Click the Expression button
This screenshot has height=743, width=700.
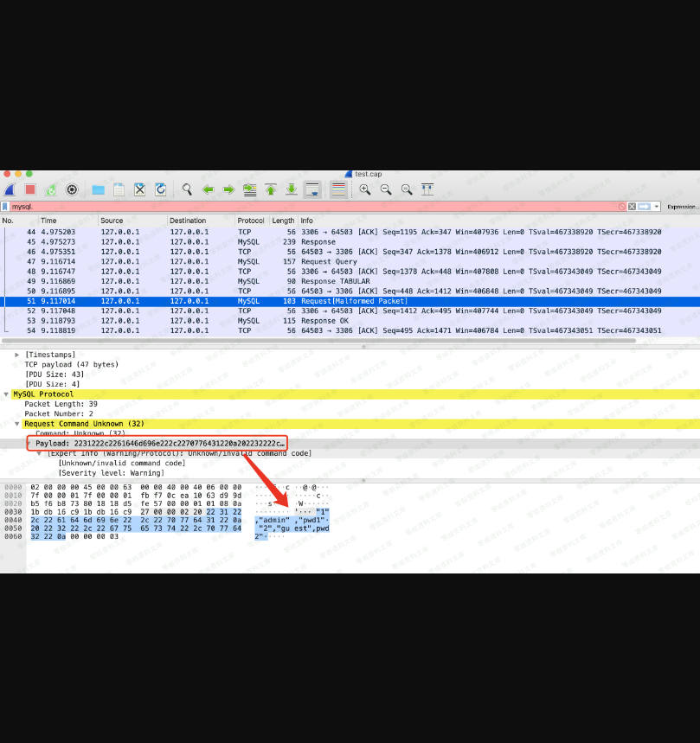click(x=682, y=207)
